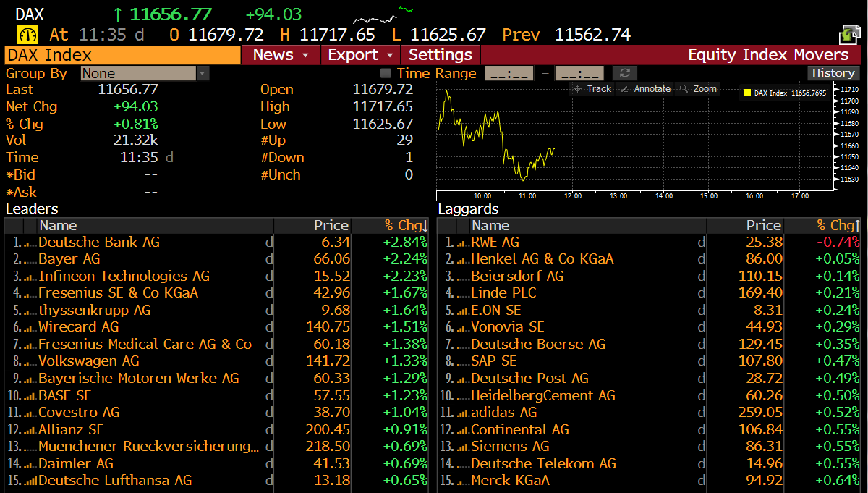Select Fresenius SE & Co KGaA row
868x493 pixels.
[x=216, y=293]
